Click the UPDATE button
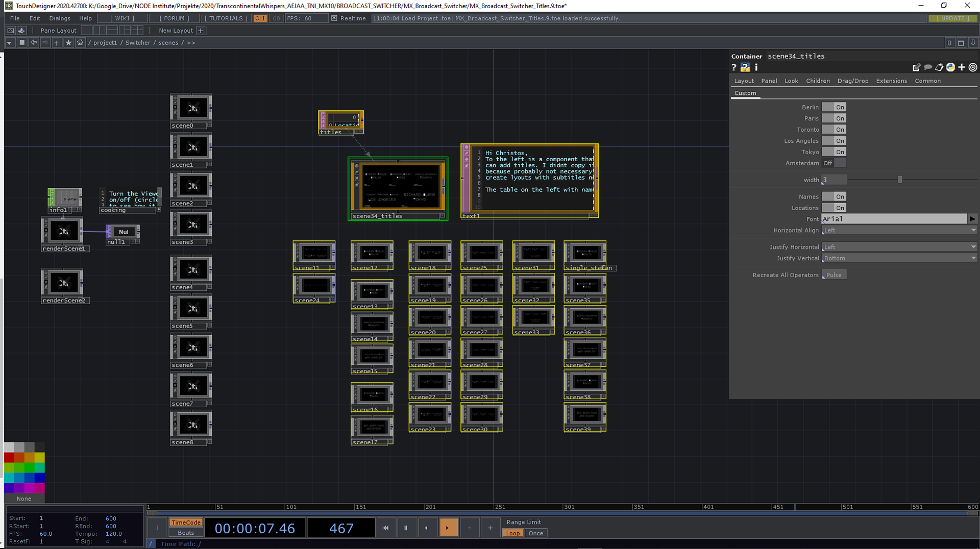The width and height of the screenshot is (980, 549). 952,18
